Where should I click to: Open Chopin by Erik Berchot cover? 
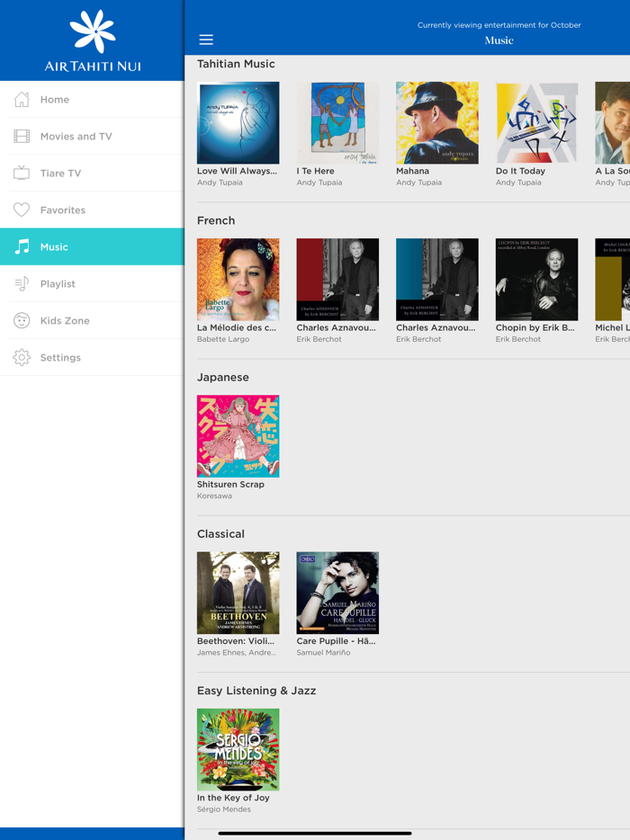click(536, 279)
